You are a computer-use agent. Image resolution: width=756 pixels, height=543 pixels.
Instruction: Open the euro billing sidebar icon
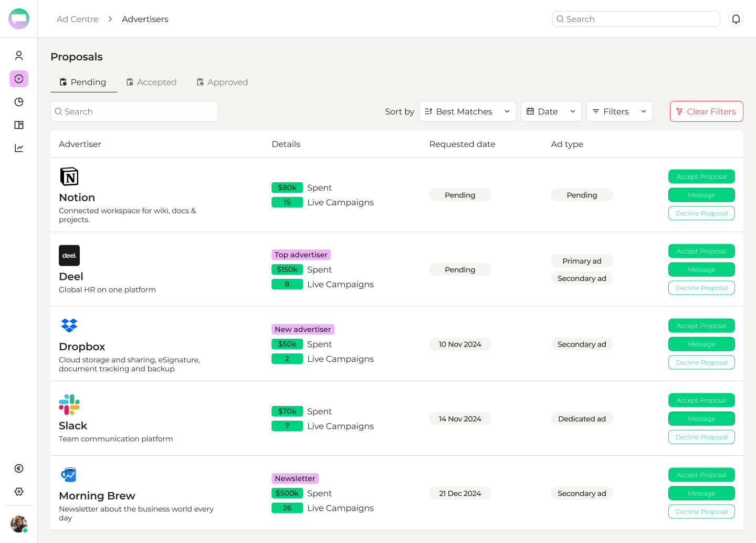19,468
